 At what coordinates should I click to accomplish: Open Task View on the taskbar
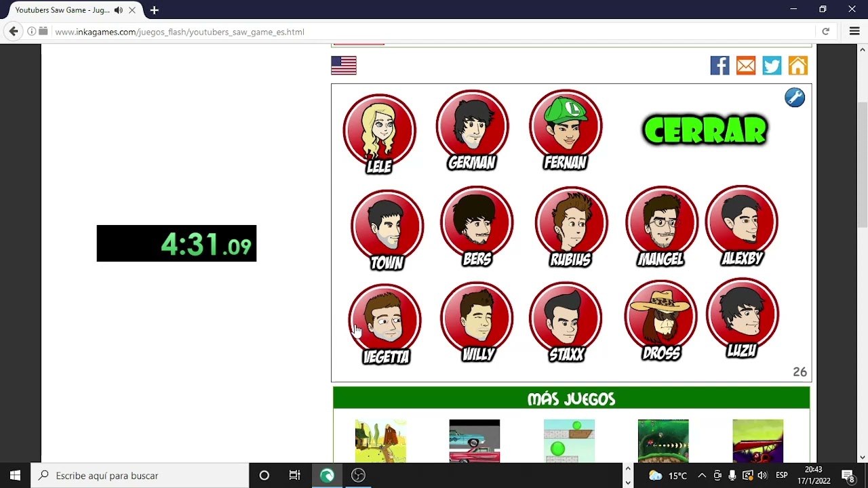[x=294, y=475]
